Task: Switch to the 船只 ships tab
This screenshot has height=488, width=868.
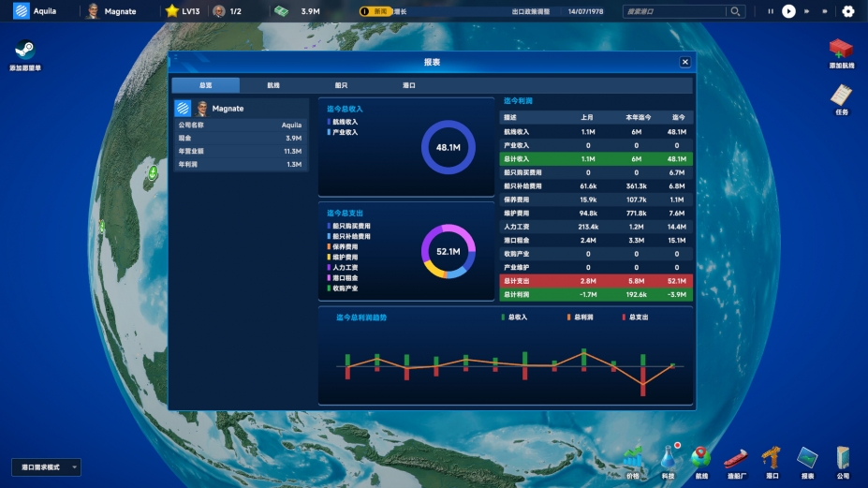Action: [341, 85]
